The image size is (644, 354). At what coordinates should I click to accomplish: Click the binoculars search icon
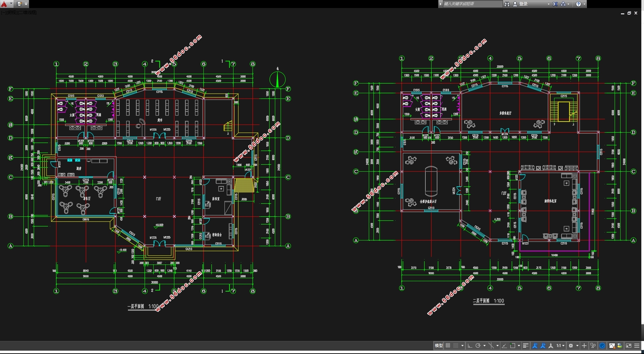coord(507,4)
